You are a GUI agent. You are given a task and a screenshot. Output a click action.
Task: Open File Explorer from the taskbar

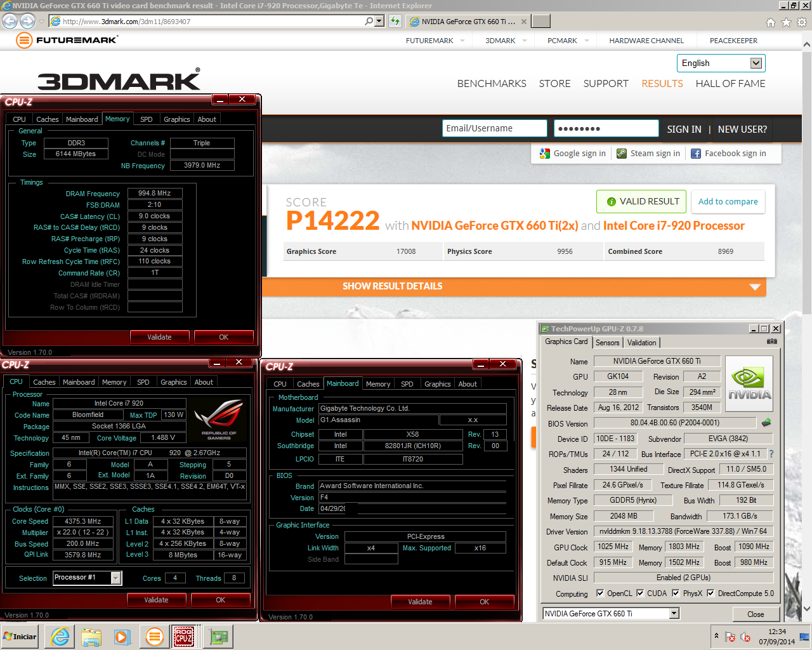pyautogui.click(x=91, y=637)
